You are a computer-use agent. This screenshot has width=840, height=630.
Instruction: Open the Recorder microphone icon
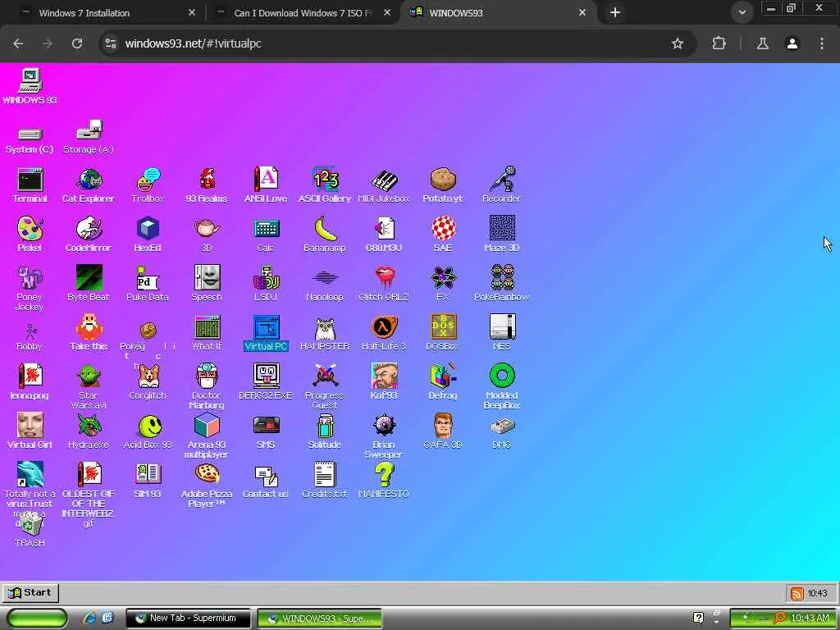pos(502,185)
